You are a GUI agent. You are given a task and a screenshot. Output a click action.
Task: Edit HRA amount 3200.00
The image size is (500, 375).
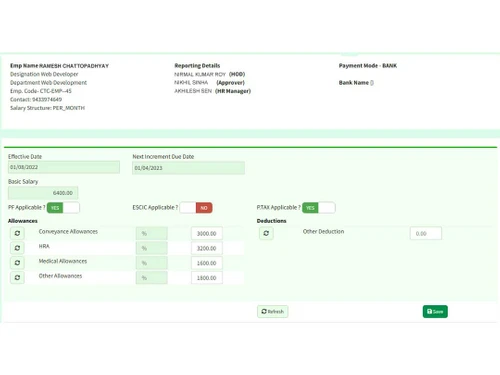coord(207,248)
